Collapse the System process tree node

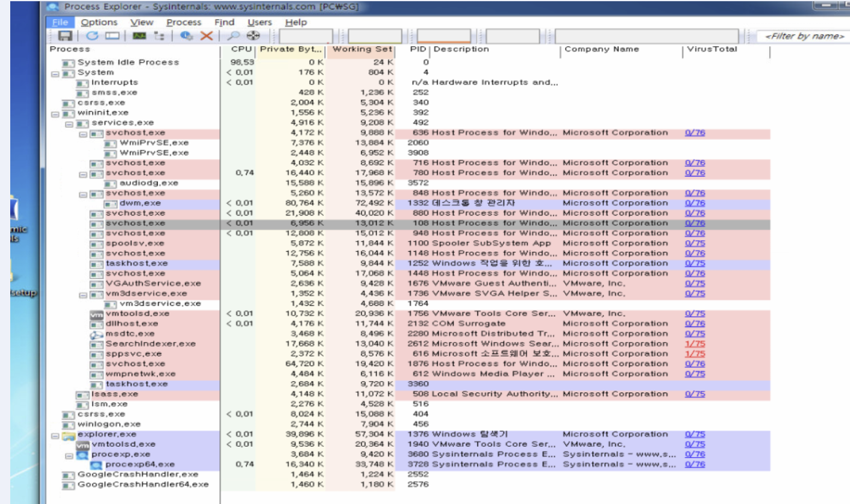coord(55,73)
